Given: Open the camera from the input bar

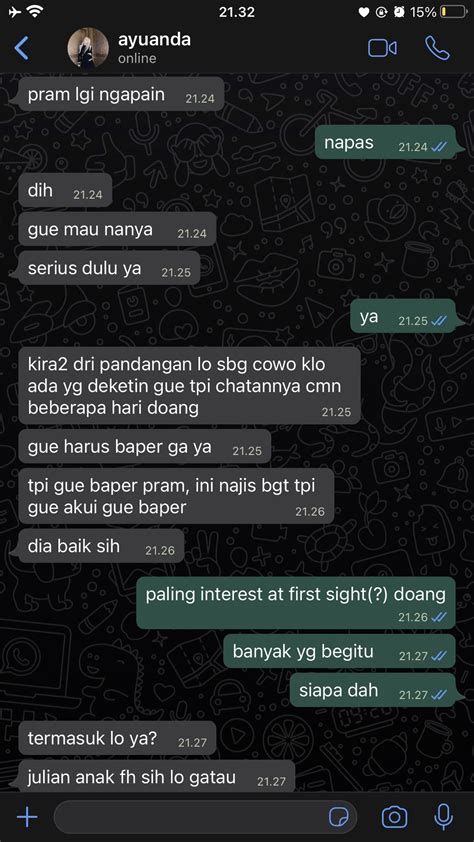Looking at the screenshot, I should coord(394,817).
